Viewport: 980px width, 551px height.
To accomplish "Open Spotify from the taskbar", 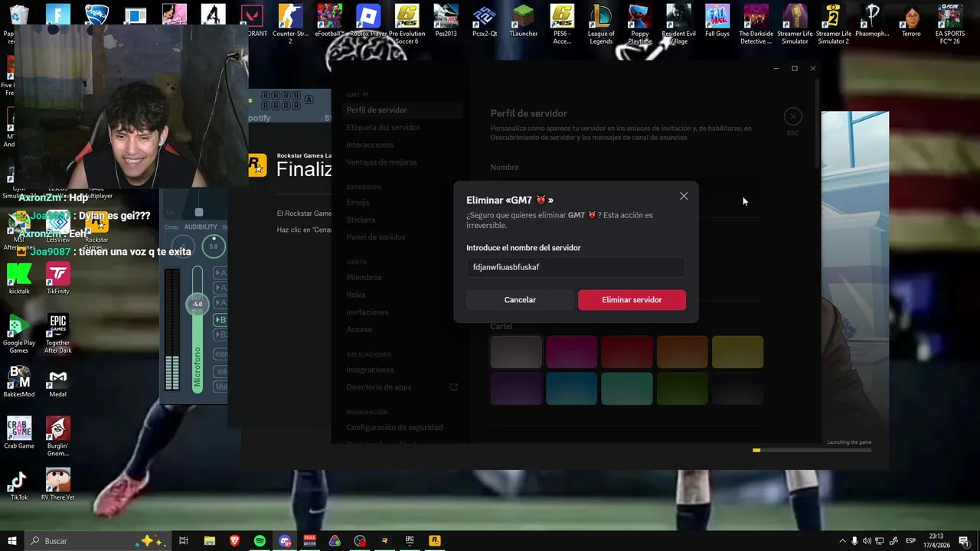I will click(x=260, y=540).
